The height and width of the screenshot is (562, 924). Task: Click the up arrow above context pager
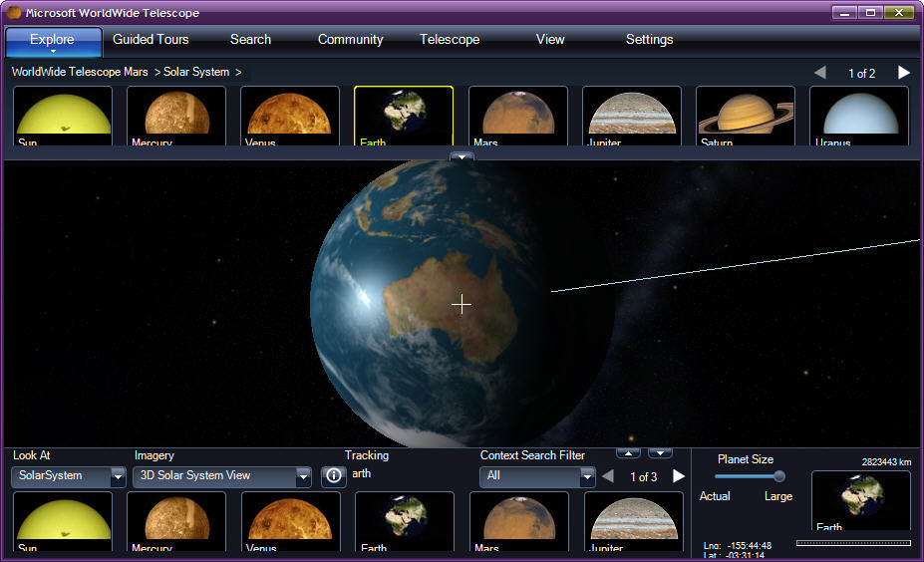(628, 453)
